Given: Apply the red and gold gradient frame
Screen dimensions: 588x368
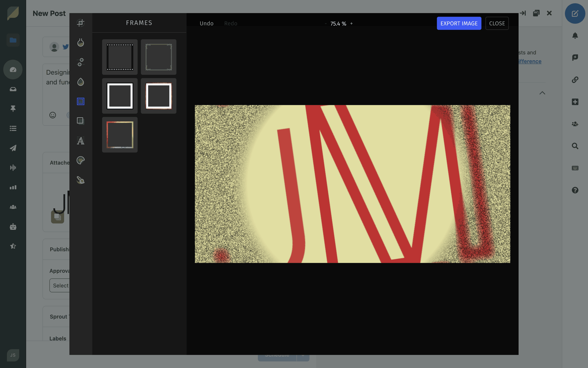Looking at the screenshot, I should coord(120,135).
